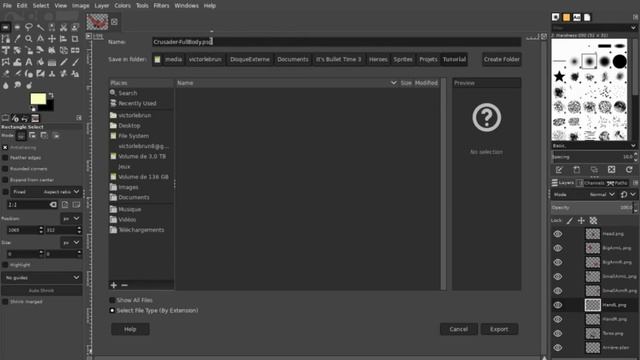Open Fixed Aspect ratio dropdown

pyautogui.click(x=46, y=191)
